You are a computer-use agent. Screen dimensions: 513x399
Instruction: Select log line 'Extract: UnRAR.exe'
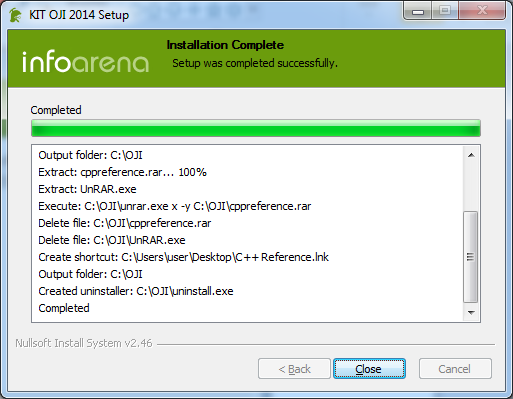point(87,189)
